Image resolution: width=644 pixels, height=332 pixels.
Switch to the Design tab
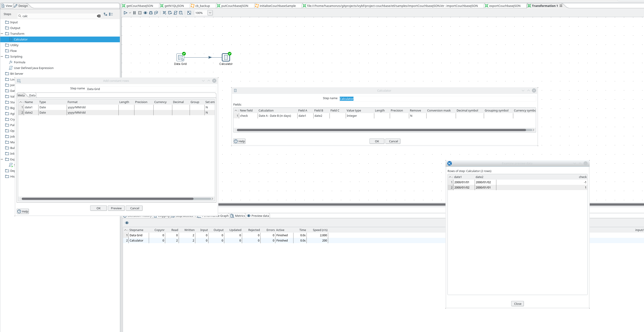pos(21,6)
